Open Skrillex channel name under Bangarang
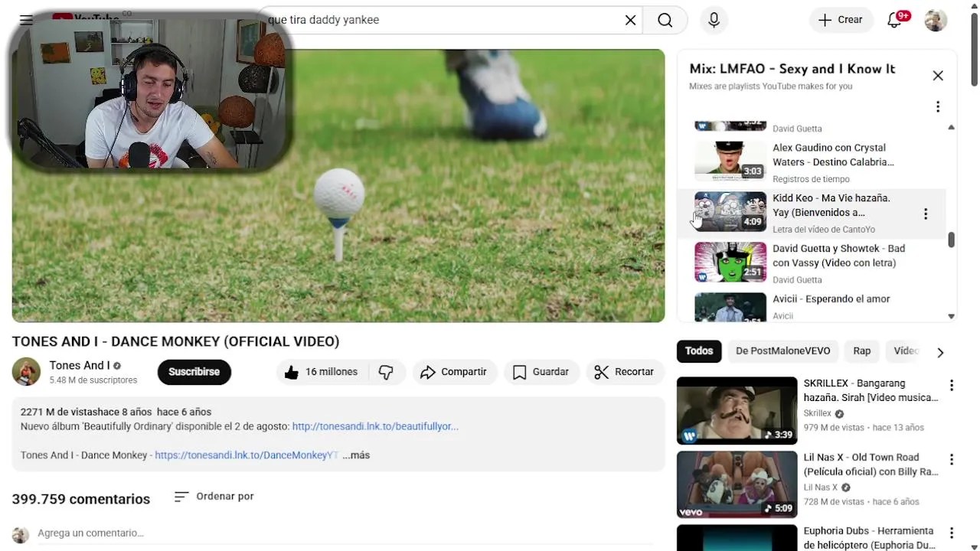980x551 pixels. point(817,413)
